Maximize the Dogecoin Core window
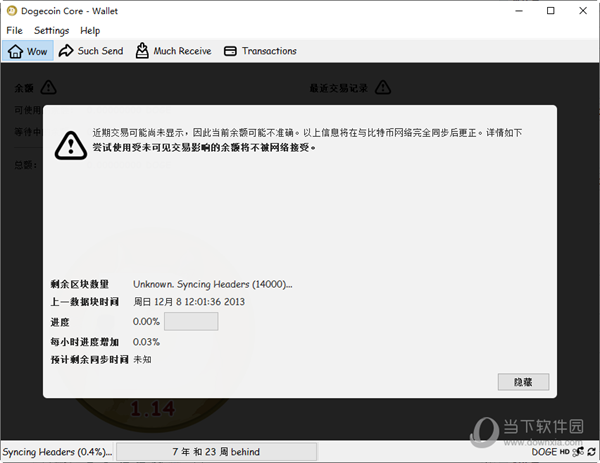 [551, 11]
